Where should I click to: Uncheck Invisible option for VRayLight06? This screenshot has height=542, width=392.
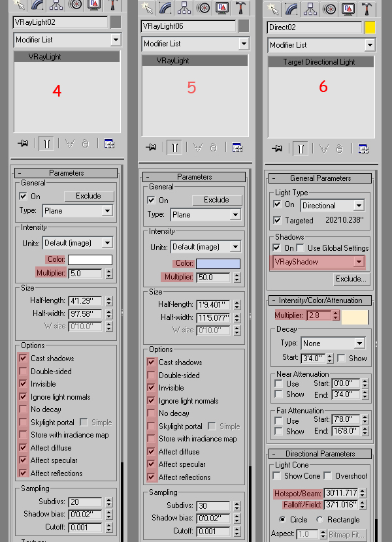point(152,388)
